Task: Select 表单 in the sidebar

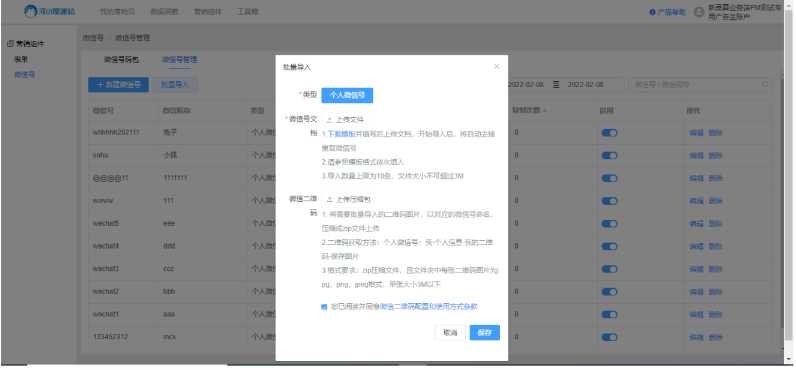Action: 21,59
